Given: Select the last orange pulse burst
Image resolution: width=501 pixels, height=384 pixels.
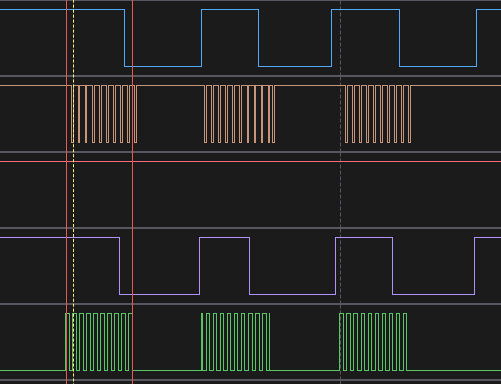Looking at the screenshot, I should tap(378, 114).
